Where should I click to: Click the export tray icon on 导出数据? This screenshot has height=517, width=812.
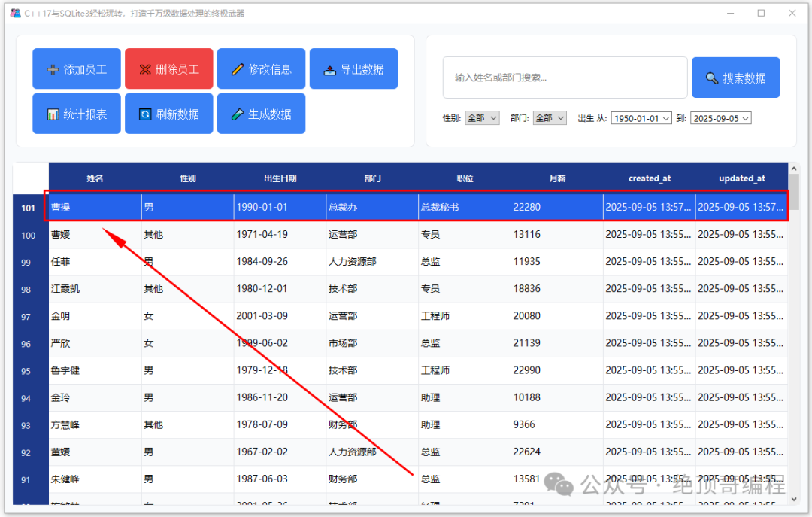coord(330,70)
